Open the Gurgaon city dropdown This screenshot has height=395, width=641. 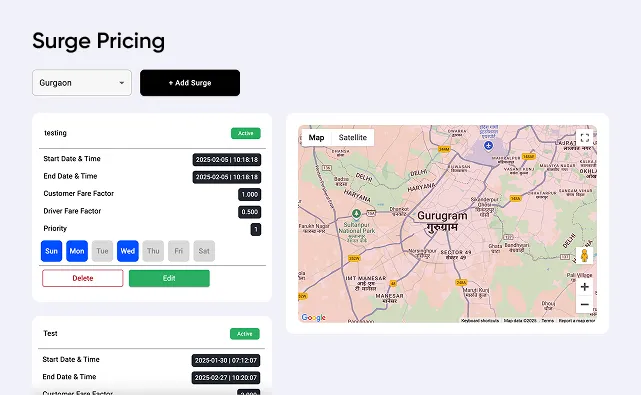tap(82, 83)
